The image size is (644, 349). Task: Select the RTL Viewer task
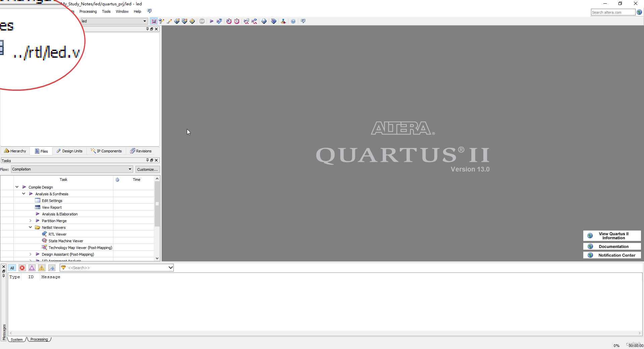(x=57, y=234)
